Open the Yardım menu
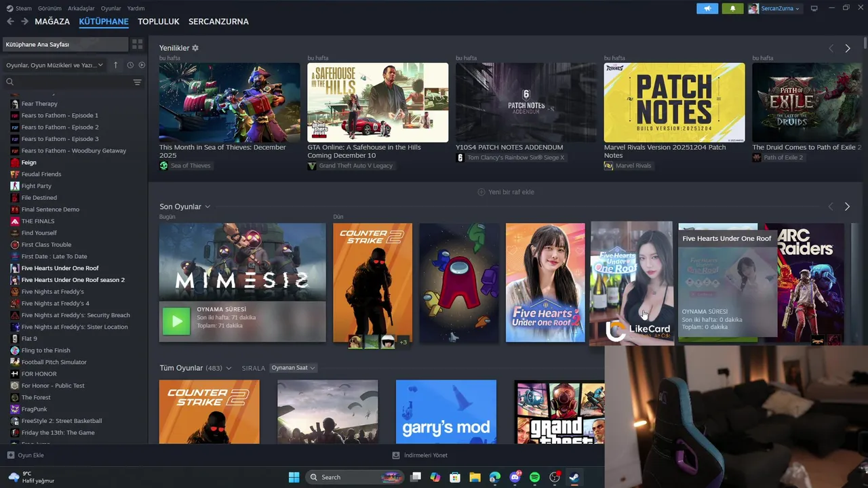Image resolution: width=868 pixels, height=488 pixels. tap(136, 8)
